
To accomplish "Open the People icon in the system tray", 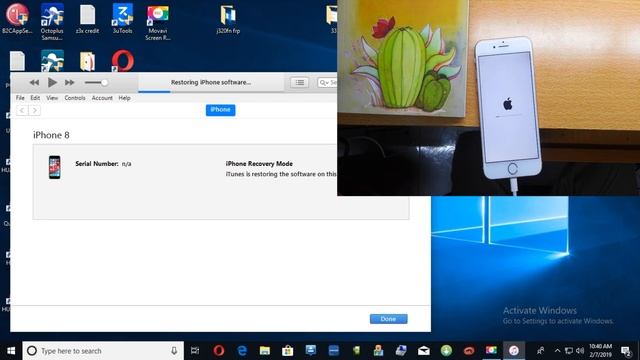I will 540,351.
